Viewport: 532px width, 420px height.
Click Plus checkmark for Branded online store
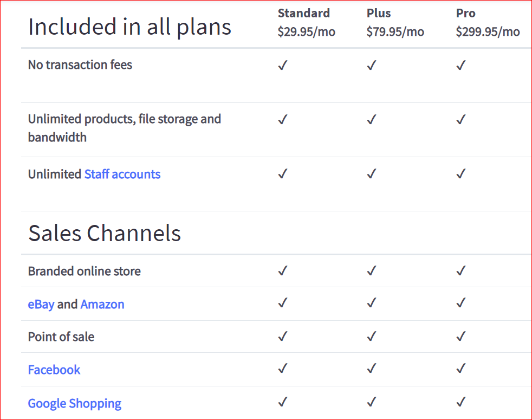[x=371, y=270]
